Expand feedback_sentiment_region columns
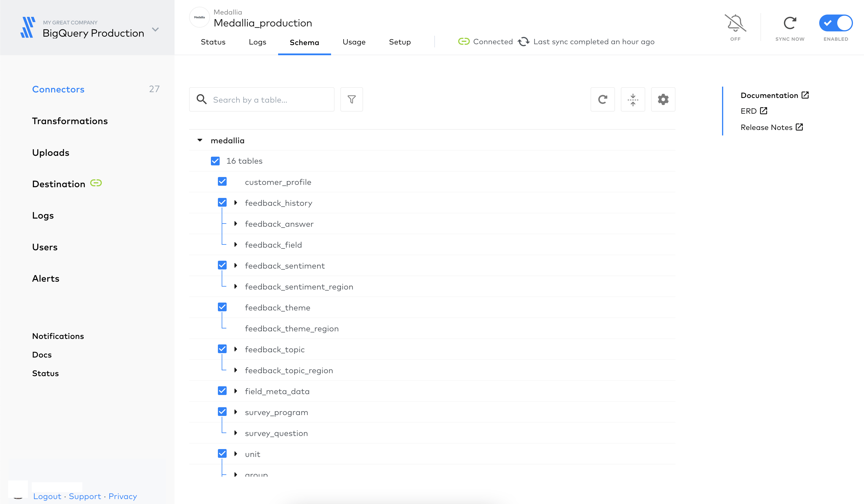Viewport: 864px width, 504px height. (x=236, y=286)
